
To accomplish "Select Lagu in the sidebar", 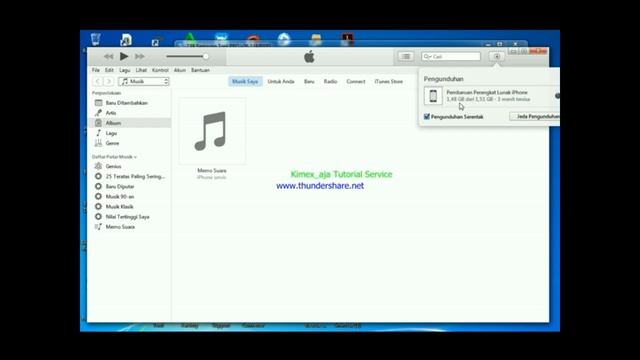I will click(129, 133).
